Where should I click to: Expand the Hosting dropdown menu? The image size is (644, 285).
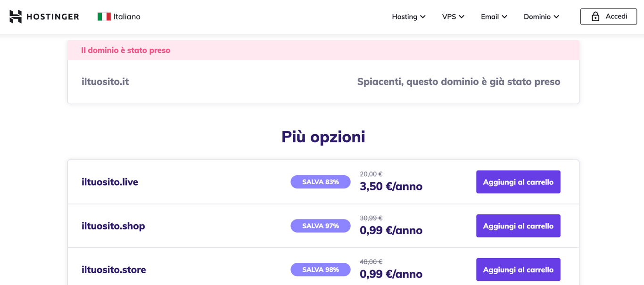(423, 16)
